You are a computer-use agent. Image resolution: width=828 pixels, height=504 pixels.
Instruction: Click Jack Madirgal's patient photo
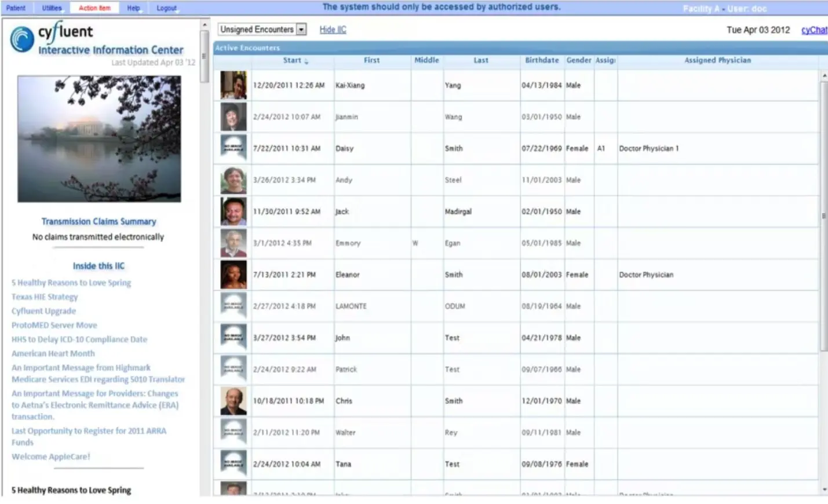pyautogui.click(x=232, y=211)
